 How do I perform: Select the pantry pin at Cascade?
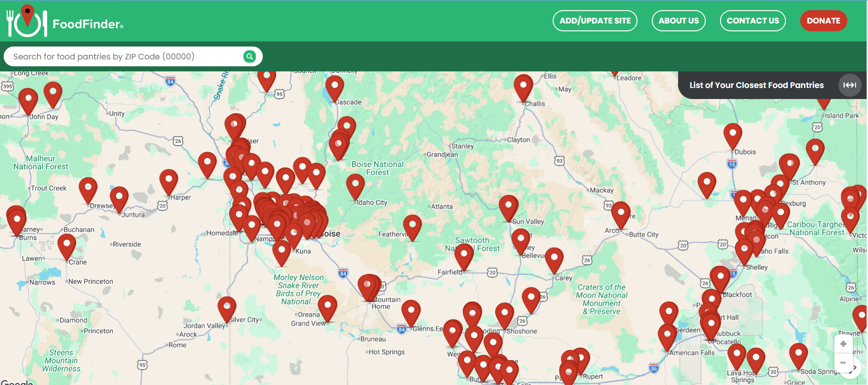coord(335,88)
